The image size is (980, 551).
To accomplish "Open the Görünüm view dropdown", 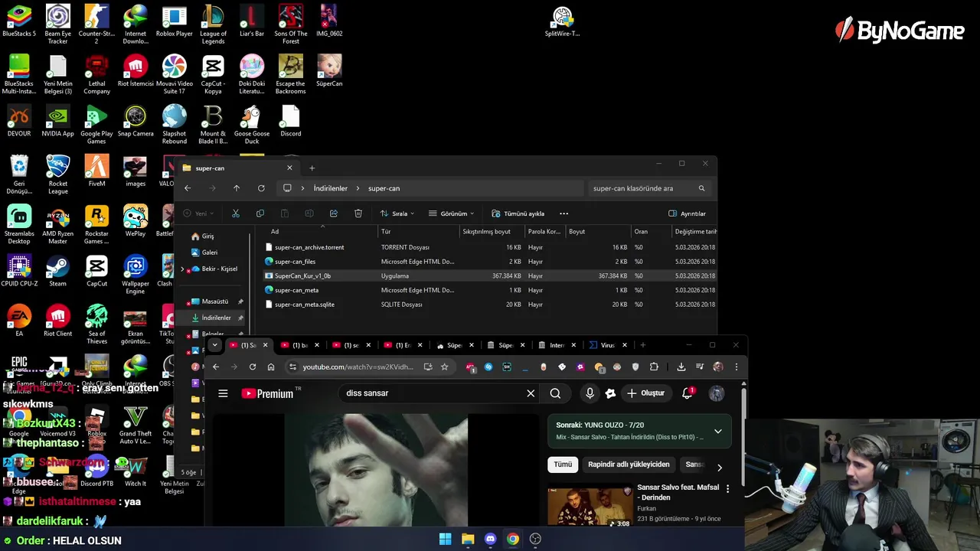I will click(x=452, y=214).
